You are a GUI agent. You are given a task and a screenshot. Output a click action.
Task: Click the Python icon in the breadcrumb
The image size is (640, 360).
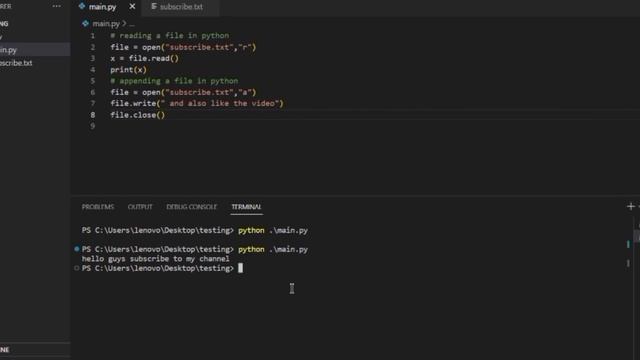pos(85,24)
